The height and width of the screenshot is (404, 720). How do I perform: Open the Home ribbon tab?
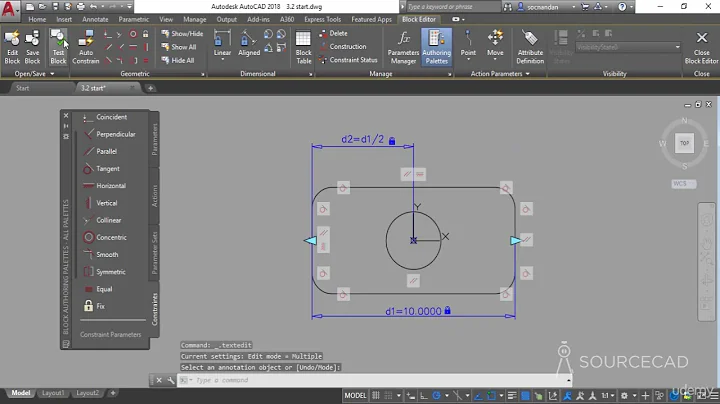point(37,19)
